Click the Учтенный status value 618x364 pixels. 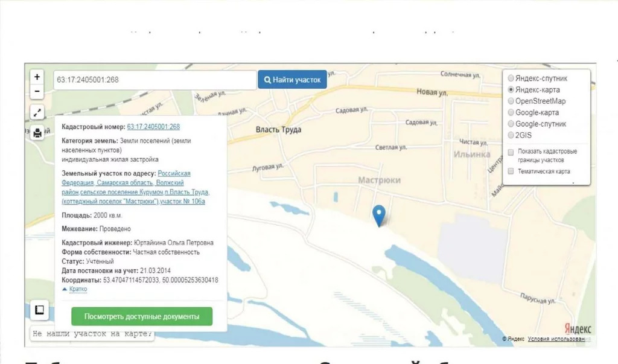100,261
